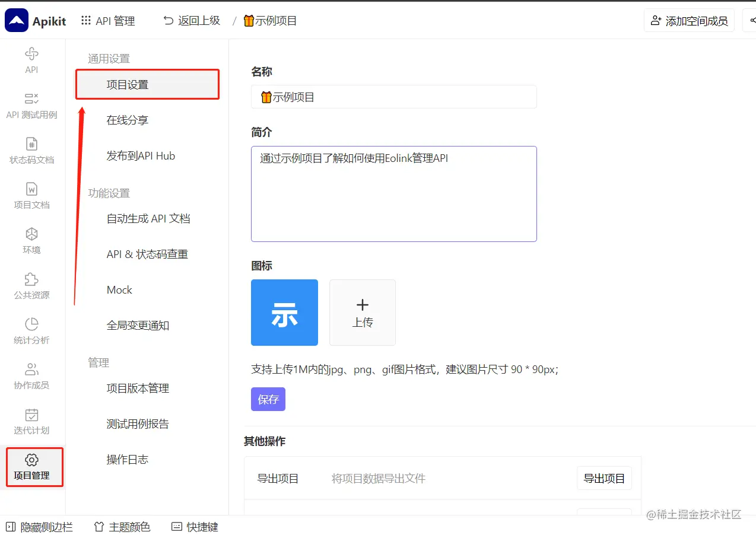The height and width of the screenshot is (535, 756).
Task: Click the 快捷键 keyboard icon
Action: (x=177, y=527)
